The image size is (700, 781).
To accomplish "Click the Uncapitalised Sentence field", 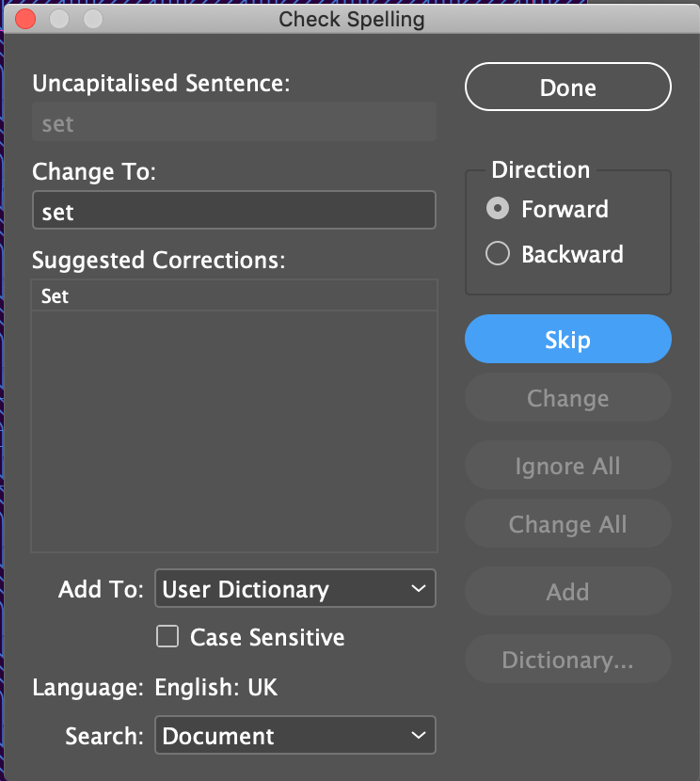I will point(233,123).
